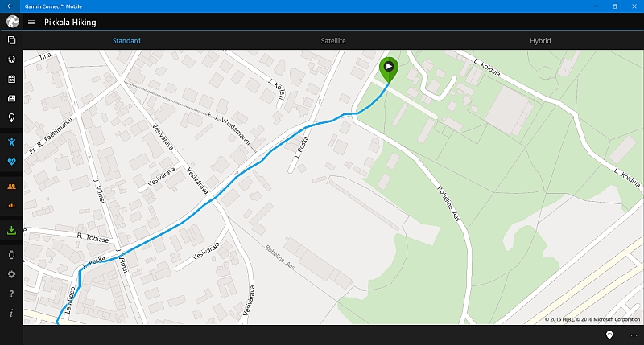Open the calendar sidebar icon
The height and width of the screenshot is (345, 644).
click(x=11, y=79)
